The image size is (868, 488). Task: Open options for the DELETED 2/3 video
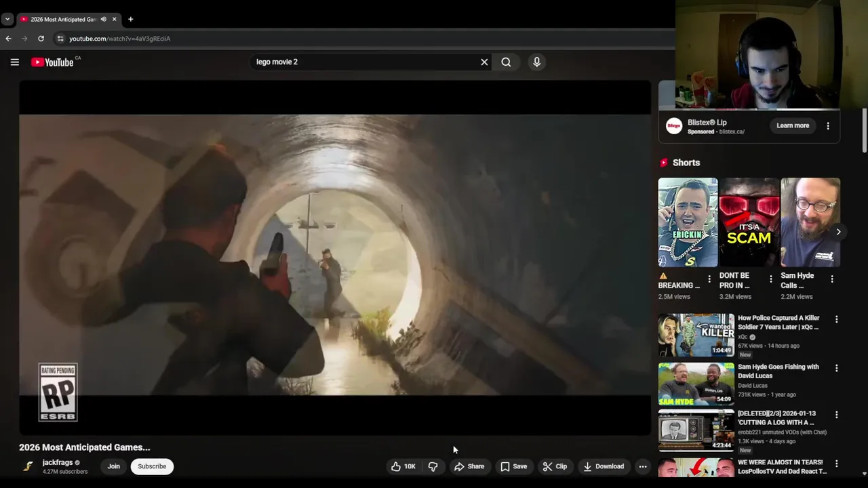click(x=836, y=414)
